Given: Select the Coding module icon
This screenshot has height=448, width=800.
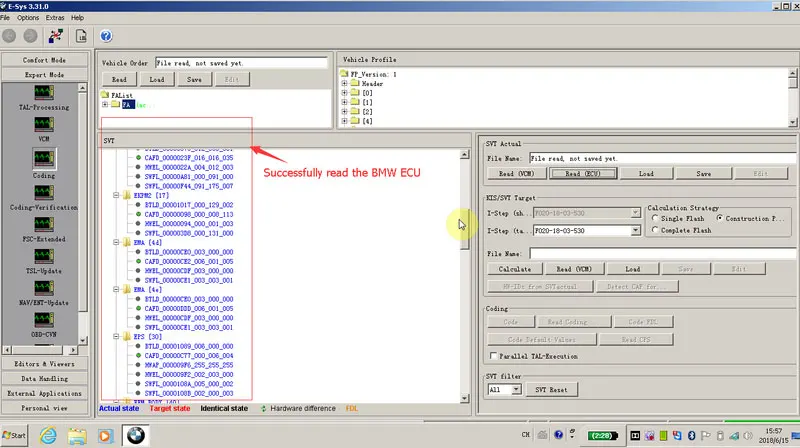Looking at the screenshot, I should (x=44, y=159).
